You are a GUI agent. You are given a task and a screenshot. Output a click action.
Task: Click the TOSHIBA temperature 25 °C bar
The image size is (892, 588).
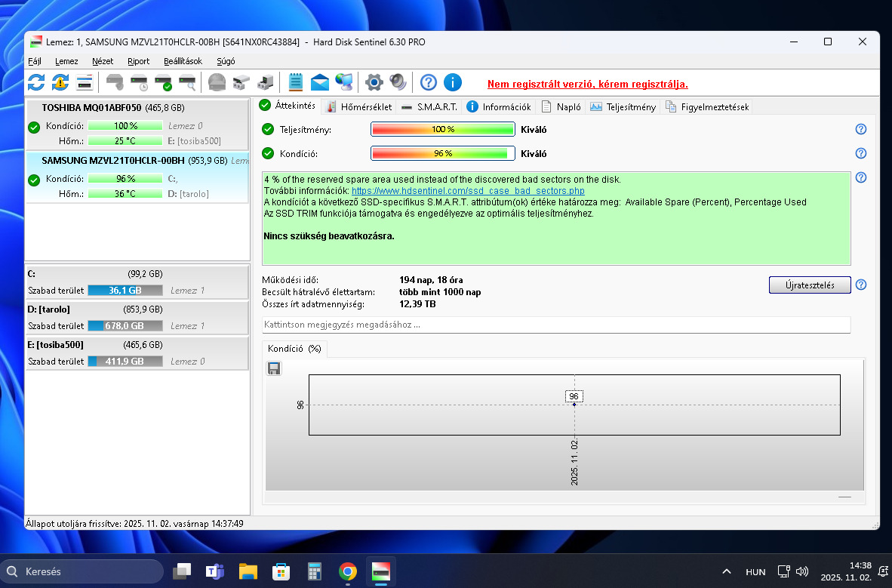pos(125,140)
